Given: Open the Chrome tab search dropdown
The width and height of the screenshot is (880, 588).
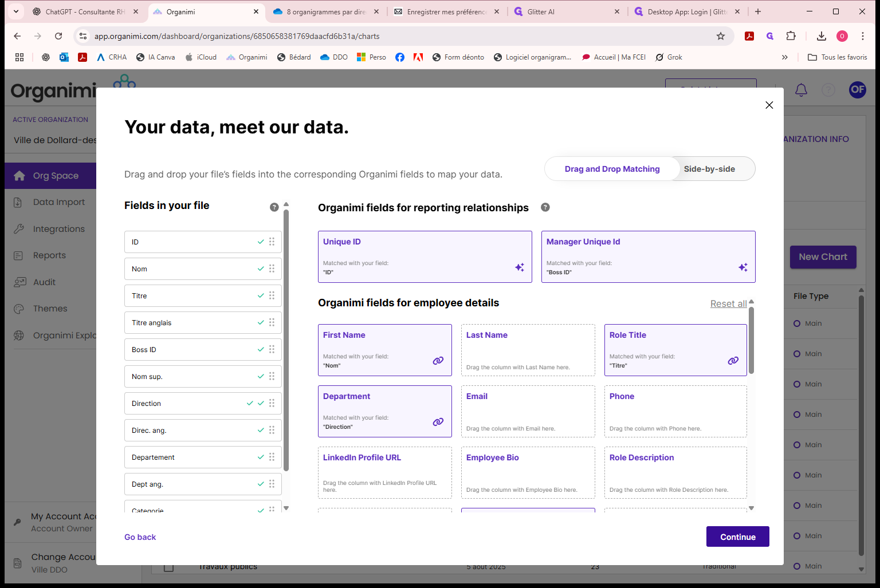Looking at the screenshot, I should pyautogui.click(x=16, y=11).
